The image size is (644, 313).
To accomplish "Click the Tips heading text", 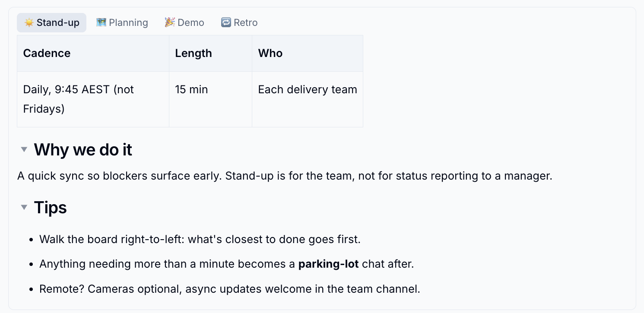I will point(50,208).
